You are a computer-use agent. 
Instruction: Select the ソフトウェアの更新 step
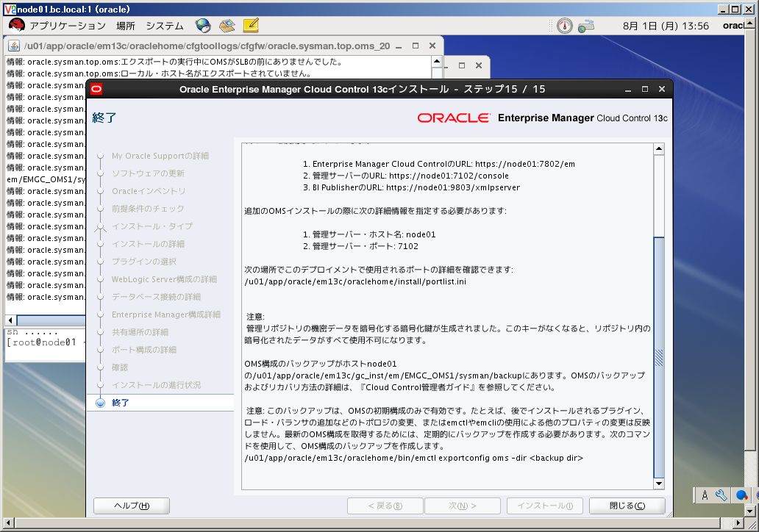click(148, 173)
